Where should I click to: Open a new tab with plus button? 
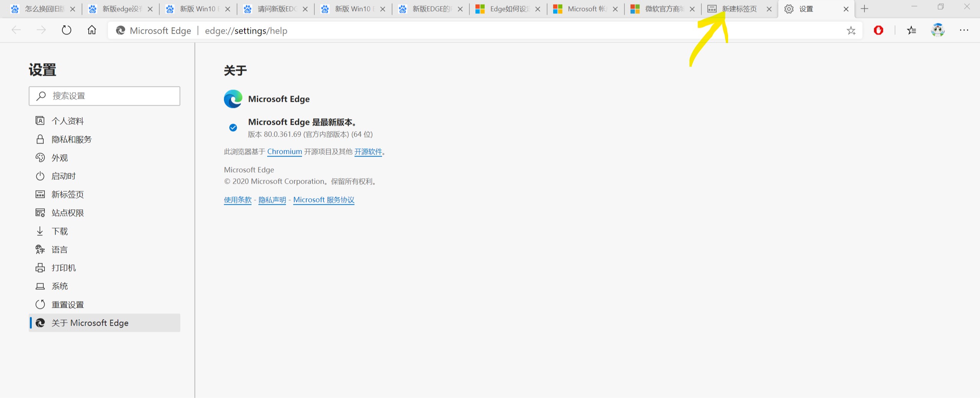click(864, 9)
